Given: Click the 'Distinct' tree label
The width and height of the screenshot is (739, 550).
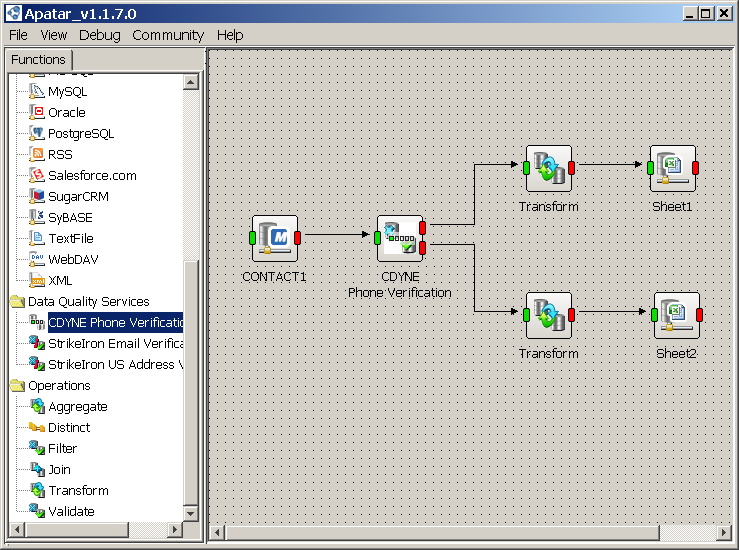Looking at the screenshot, I should 69,427.
